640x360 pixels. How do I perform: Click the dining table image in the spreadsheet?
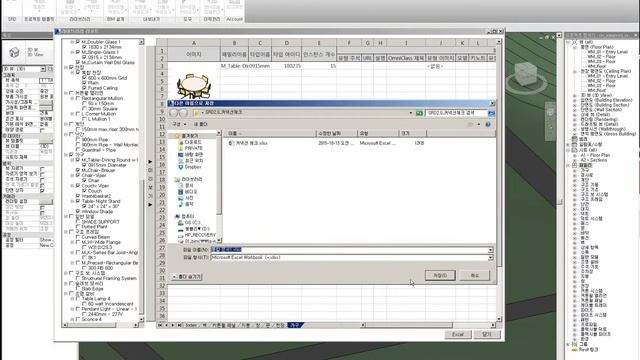pyautogui.click(x=194, y=86)
